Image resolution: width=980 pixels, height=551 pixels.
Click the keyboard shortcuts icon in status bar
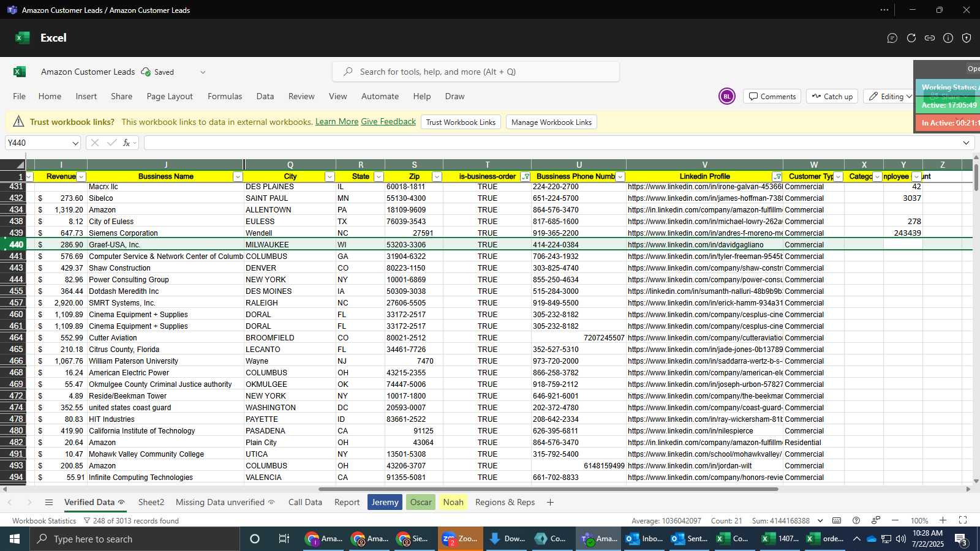tap(837, 520)
